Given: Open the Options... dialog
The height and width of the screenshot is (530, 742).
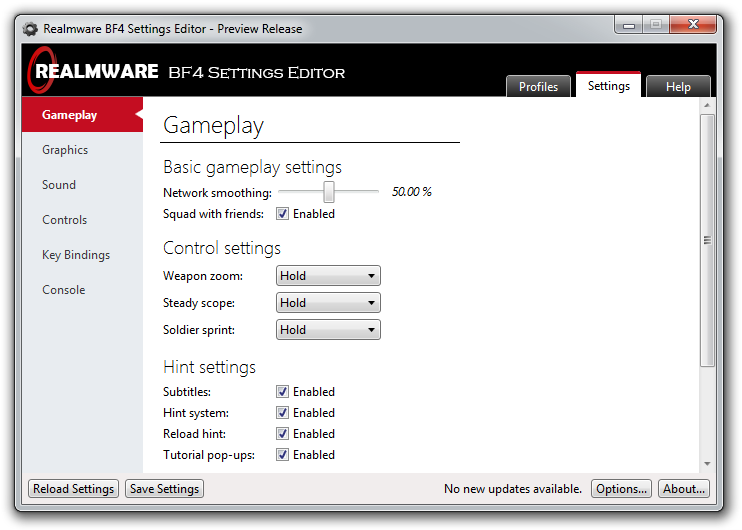Looking at the screenshot, I should tap(621, 488).
